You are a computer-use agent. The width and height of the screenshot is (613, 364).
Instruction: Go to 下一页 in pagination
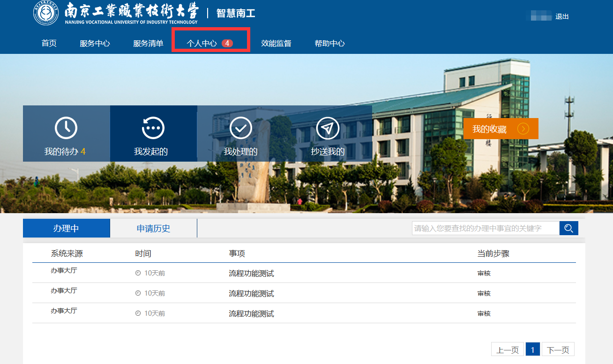click(x=558, y=350)
